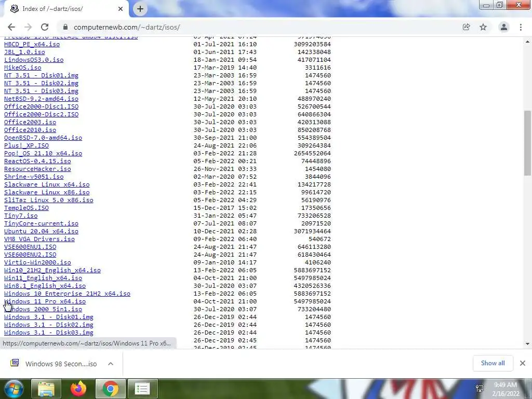Download Plus!_XP.ISO

click(26, 145)
